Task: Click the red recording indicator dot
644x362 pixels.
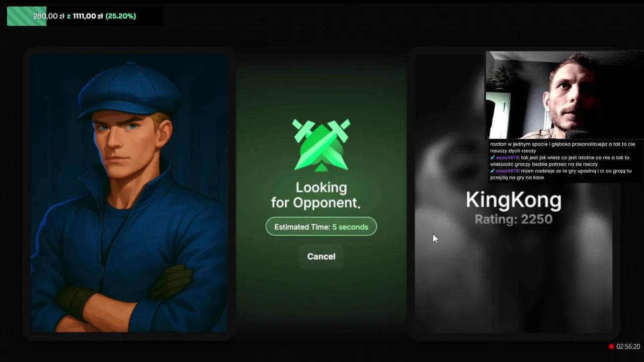Action: (611, 346)
